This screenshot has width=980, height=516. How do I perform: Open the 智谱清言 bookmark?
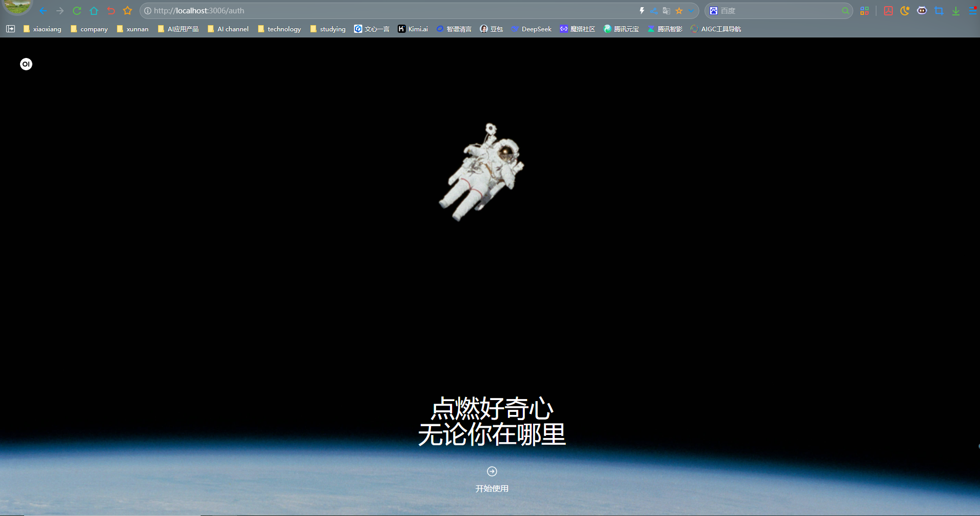(454, 29)
